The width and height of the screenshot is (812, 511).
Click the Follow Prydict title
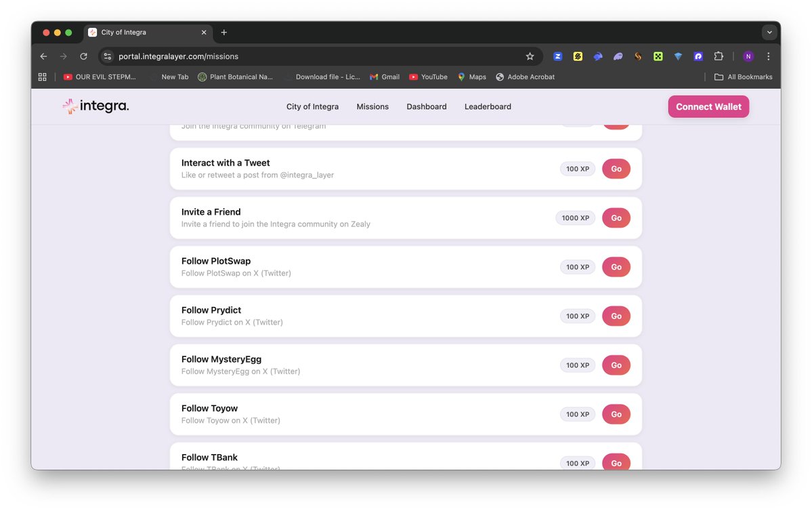click(x=211, y=310)
